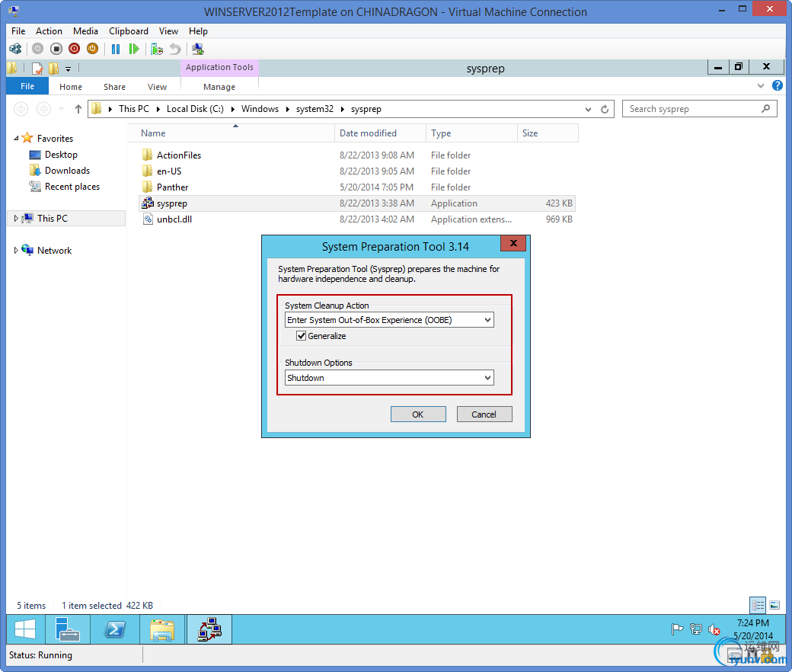
Task: Click the search magnifier icon
Action: coord(766,109)
